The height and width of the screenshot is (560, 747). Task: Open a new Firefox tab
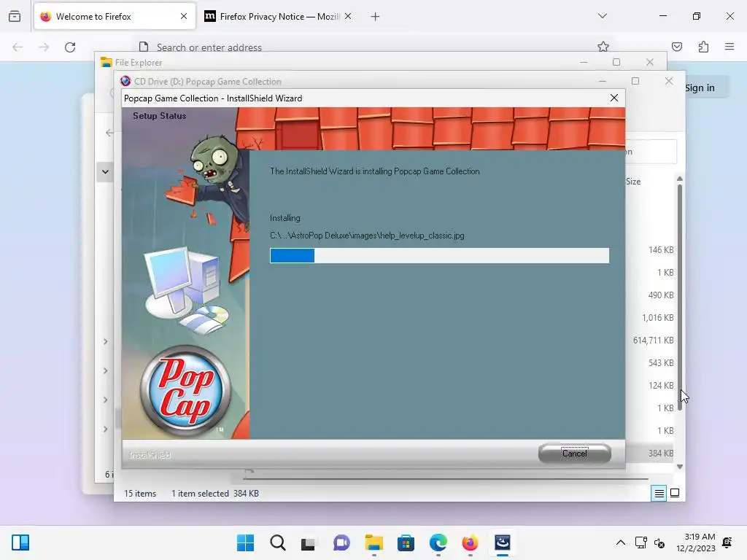(x=376, y=17)
